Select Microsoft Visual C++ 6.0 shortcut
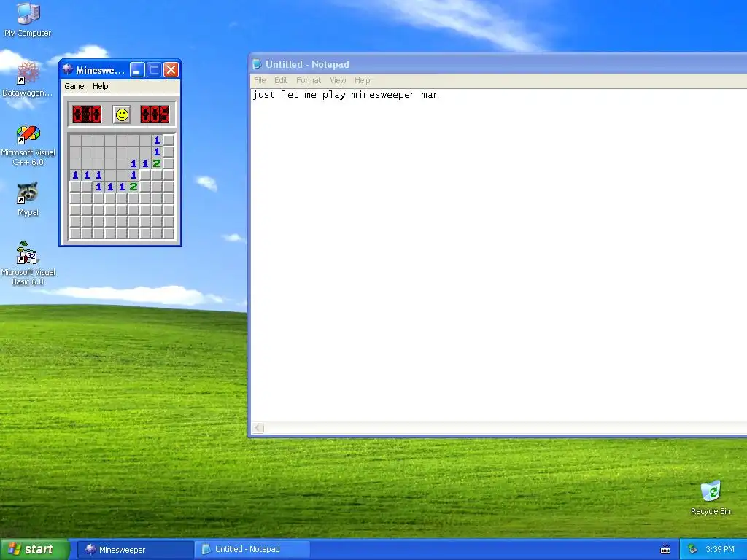747x560 pixels. coord(28,145)
